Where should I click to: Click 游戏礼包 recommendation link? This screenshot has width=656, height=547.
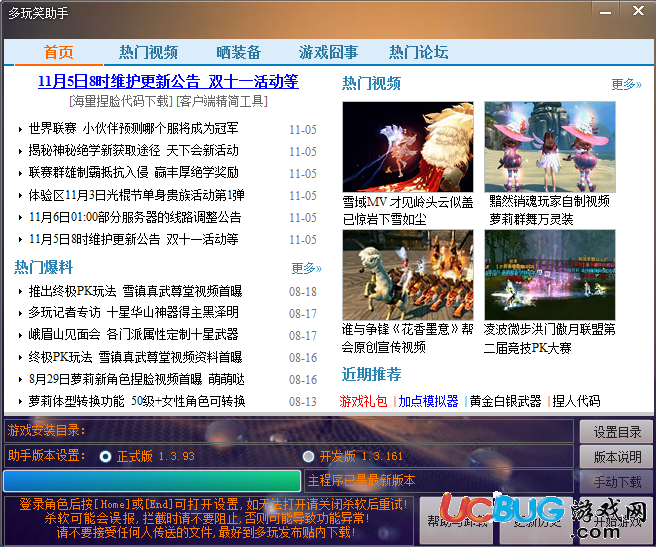coord(363,401)
